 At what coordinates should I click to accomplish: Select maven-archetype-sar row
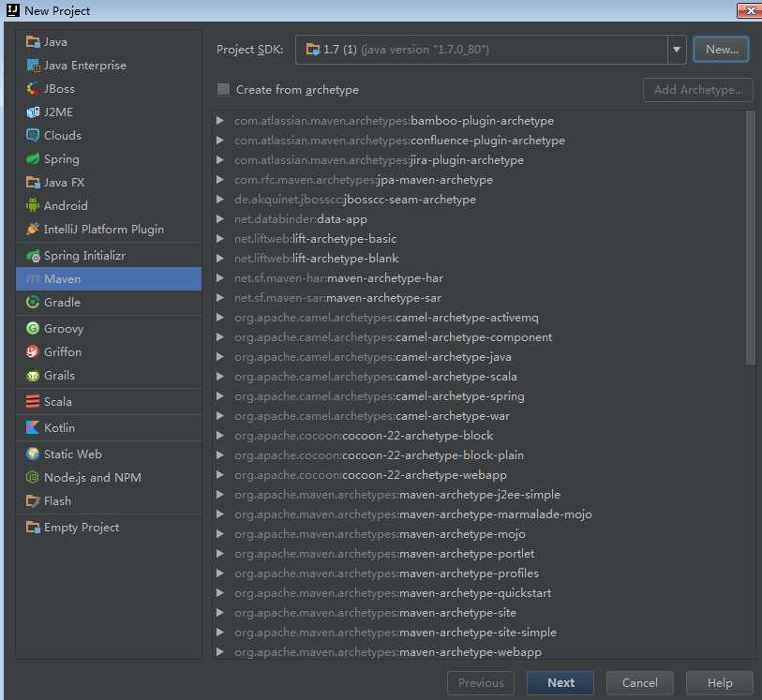[480, 298]
